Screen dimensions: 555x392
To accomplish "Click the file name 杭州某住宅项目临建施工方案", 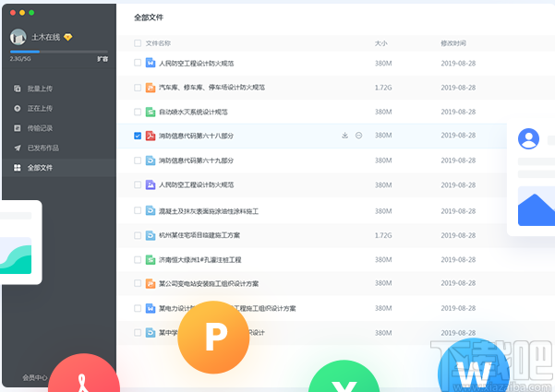I will click(199, 235).
